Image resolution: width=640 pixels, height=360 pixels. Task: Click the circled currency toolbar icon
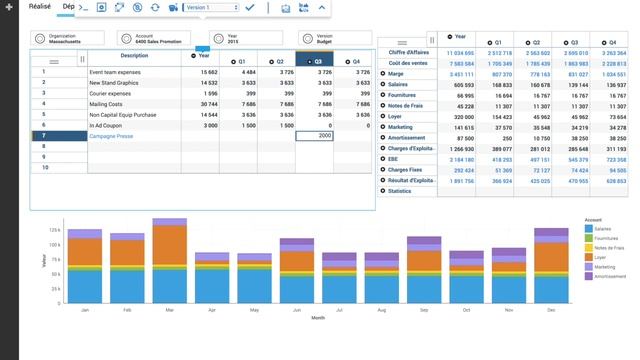click(138, 7)
